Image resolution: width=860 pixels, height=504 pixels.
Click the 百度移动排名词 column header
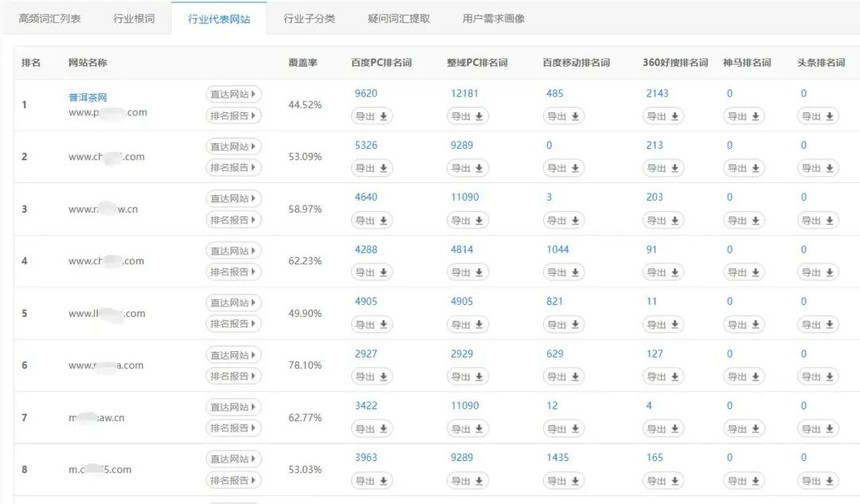tap(576, 63)
